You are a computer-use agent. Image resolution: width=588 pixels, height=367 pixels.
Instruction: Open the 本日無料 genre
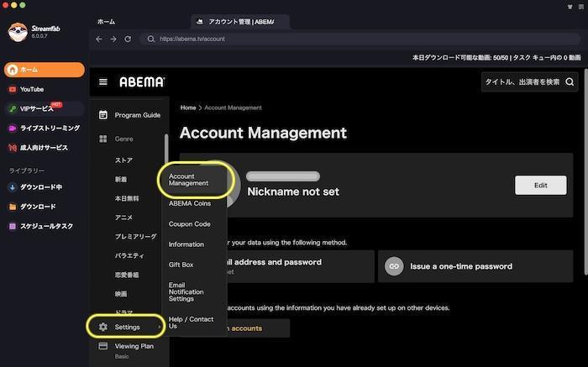(127, 198)
